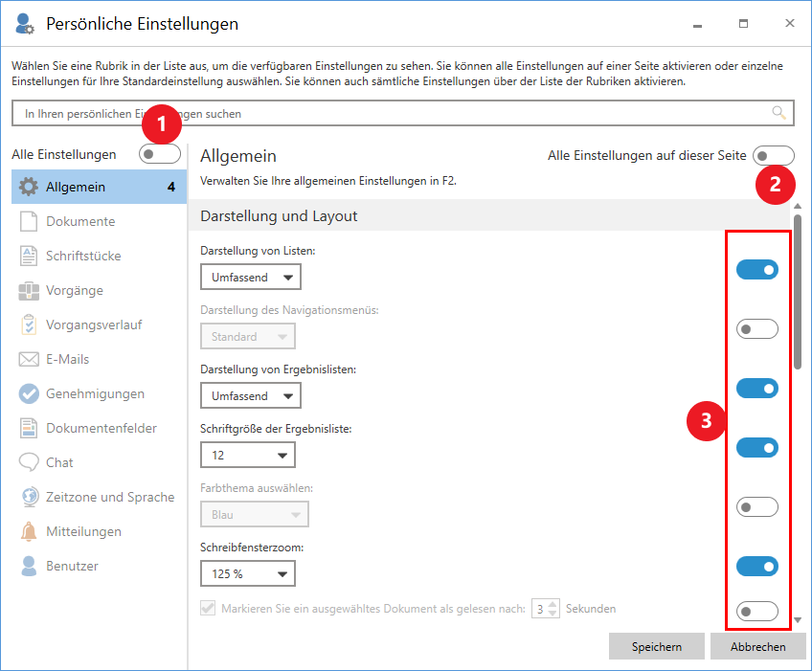Click the Genehmigungen checkmark icon
This screenshot has width=812, height=671.
(x=29, y=393)
